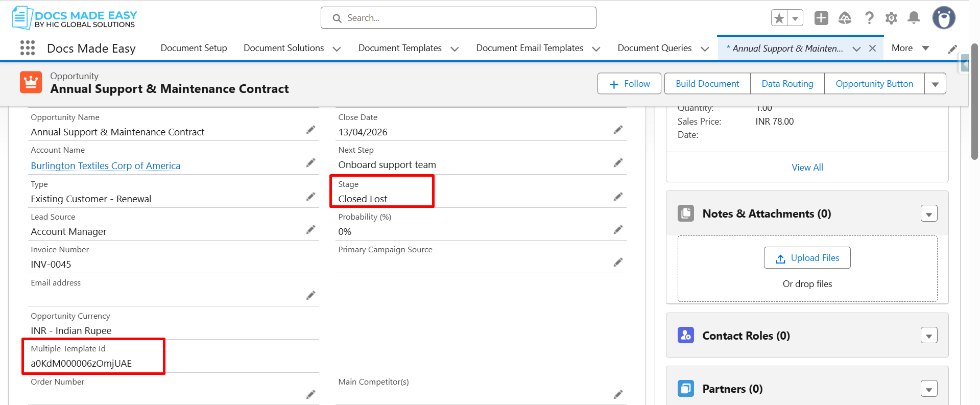Open the Partners (0) heading

tap(732, 389)
